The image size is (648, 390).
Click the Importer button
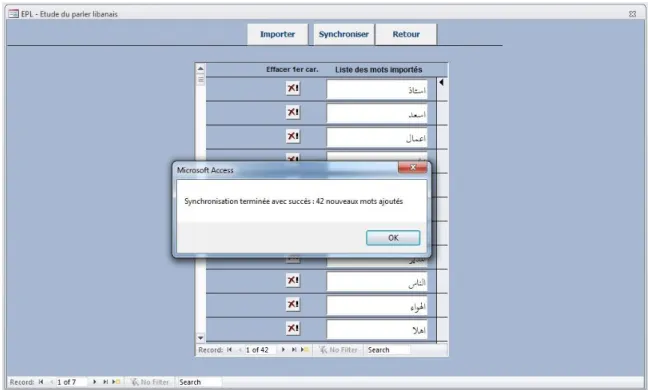point(278,34)
